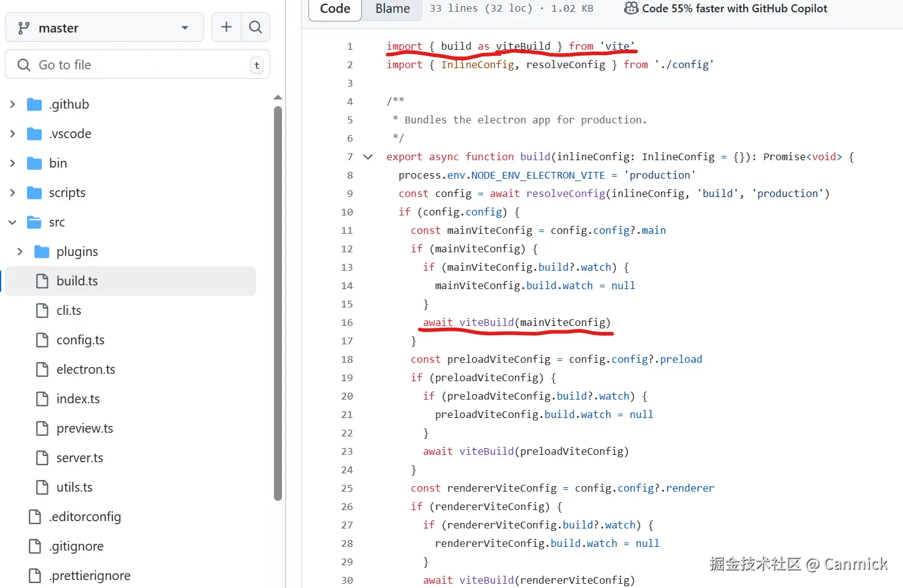The height and width of the screenshot is (588, 903).
Task: Click the plugins folder icon
Action: coord(42,252)
